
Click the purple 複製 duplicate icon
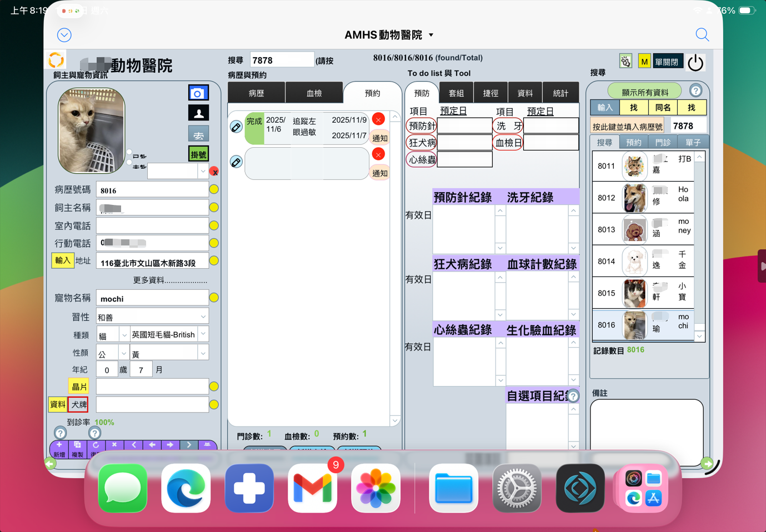77,445
